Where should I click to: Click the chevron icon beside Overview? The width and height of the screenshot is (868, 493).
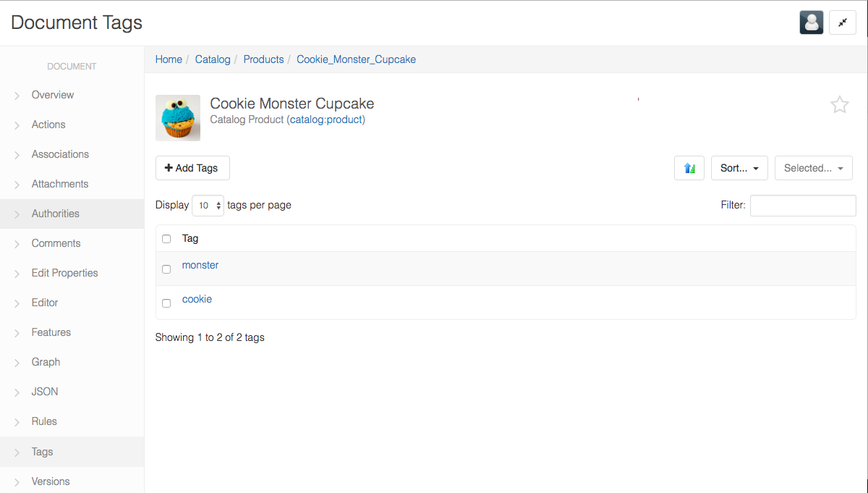(17, 96)
